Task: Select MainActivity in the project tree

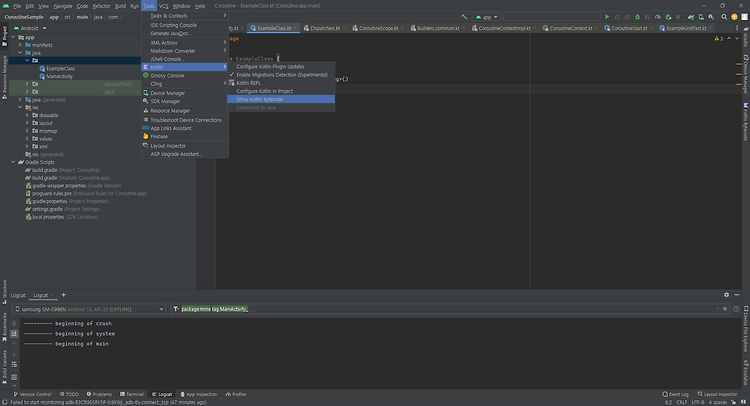Action: coord(59,76)
